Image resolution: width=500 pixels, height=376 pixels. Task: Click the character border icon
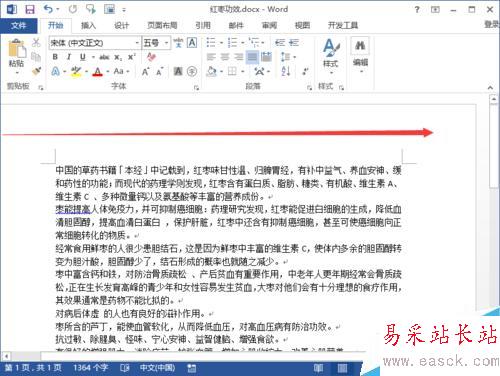192,43
